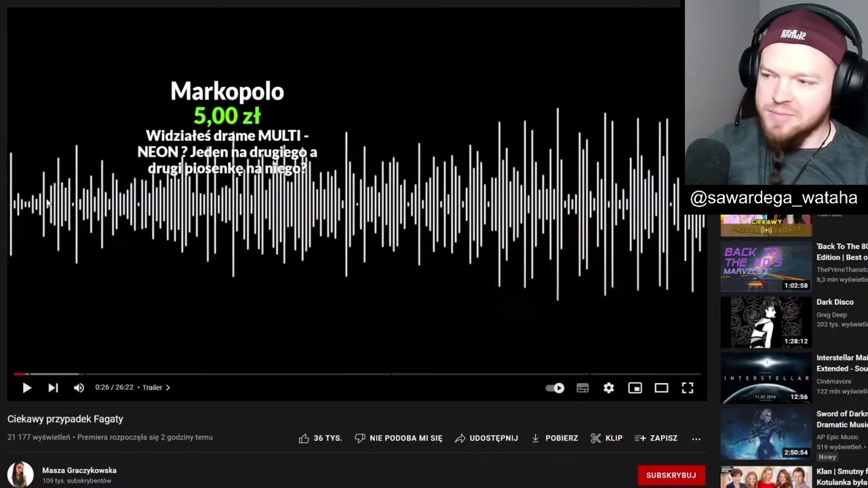Enable theater mode view

[661, 388]
